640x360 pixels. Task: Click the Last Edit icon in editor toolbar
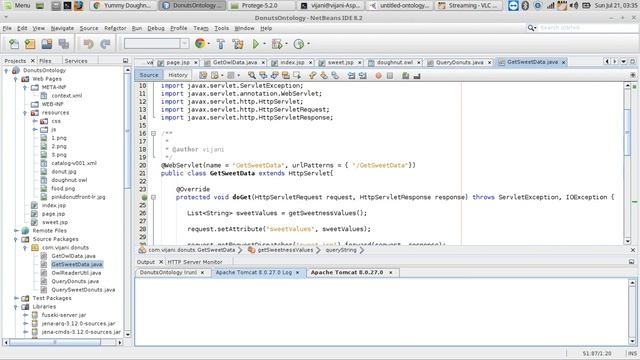point(203,76)
